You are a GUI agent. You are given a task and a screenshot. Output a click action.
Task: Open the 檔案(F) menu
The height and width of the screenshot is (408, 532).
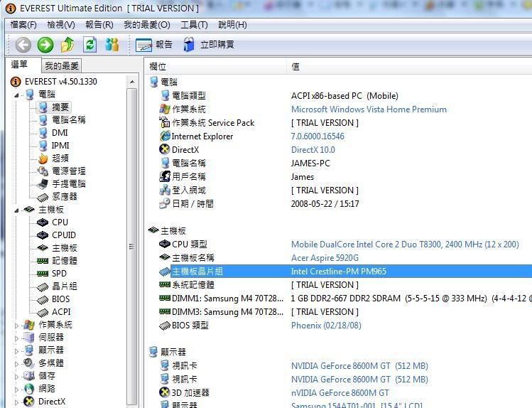[23, 25]
